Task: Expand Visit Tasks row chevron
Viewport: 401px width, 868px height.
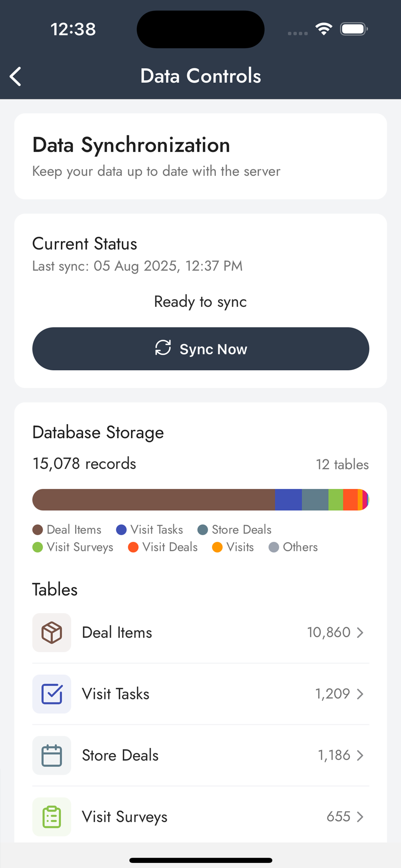Action: (x=360, y=694)
